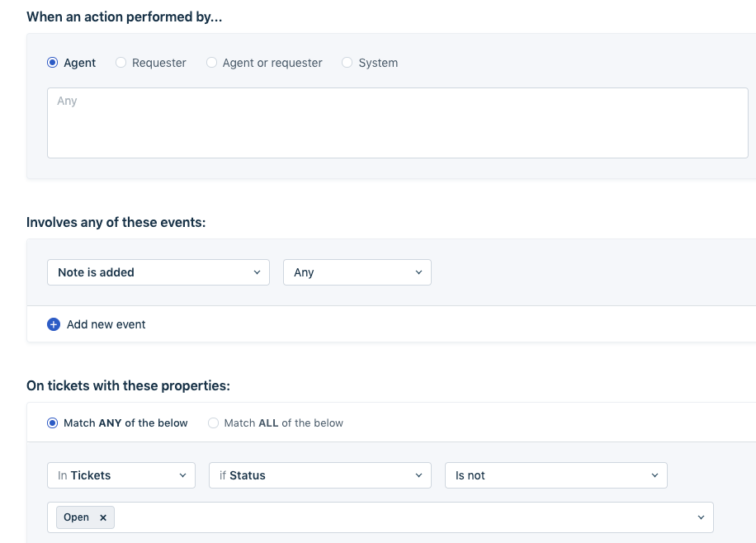Click chevron on Note is added

(257, 272)
